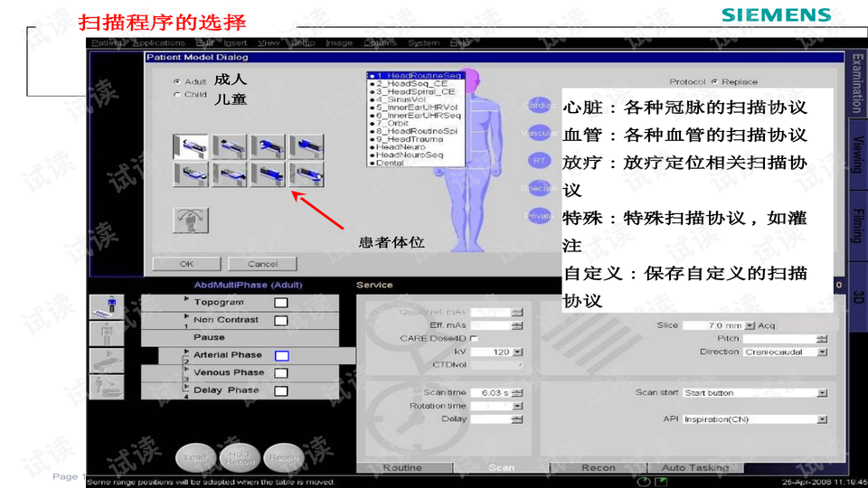Tick the Delay Phase checkbox

pyautogui.click(x=281, y=391)
